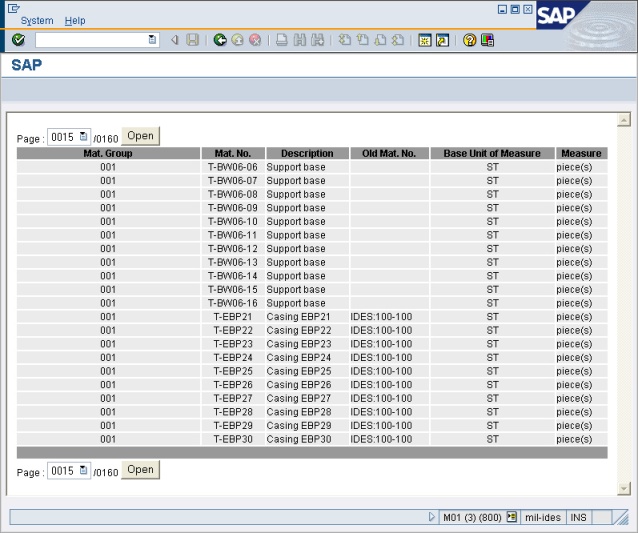The height and width of the screenshot is (533, 638).
Task: Click the red Cancel icon in toolbar
Action: coord(255,40)
